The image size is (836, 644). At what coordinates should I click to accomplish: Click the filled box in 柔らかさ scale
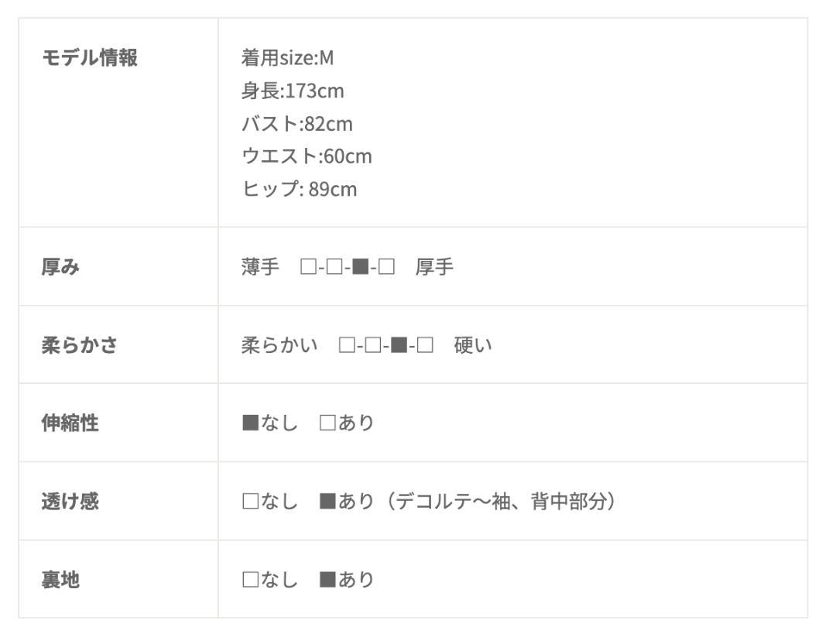399,345
